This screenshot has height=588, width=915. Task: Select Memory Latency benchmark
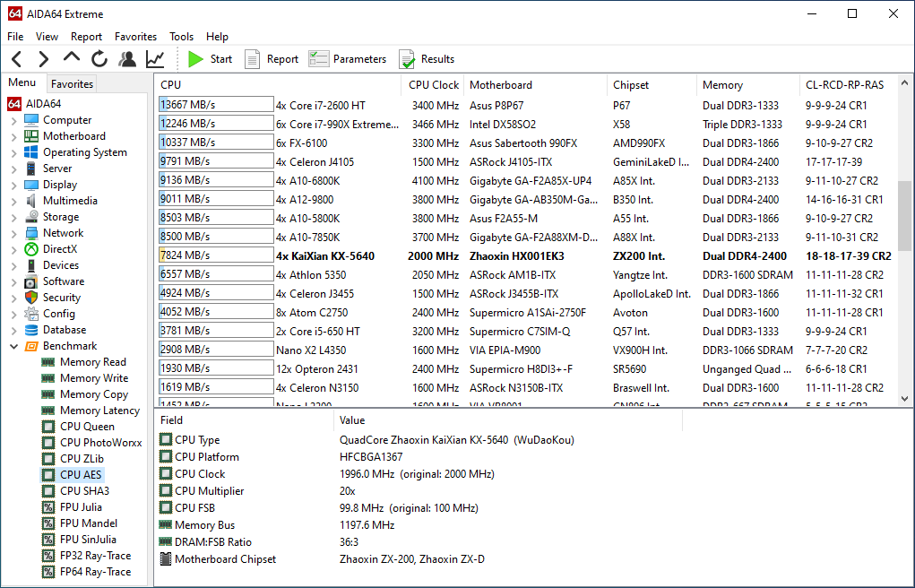[99, 411]
